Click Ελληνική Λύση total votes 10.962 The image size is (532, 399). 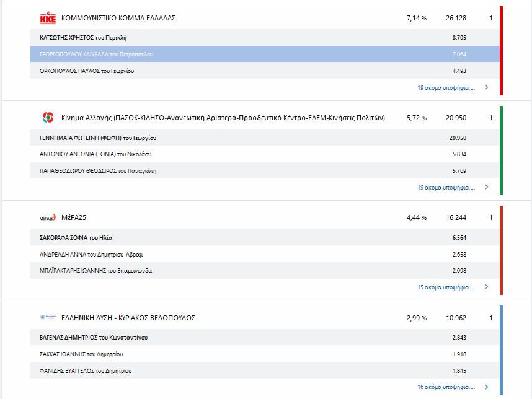pos(456,318)
